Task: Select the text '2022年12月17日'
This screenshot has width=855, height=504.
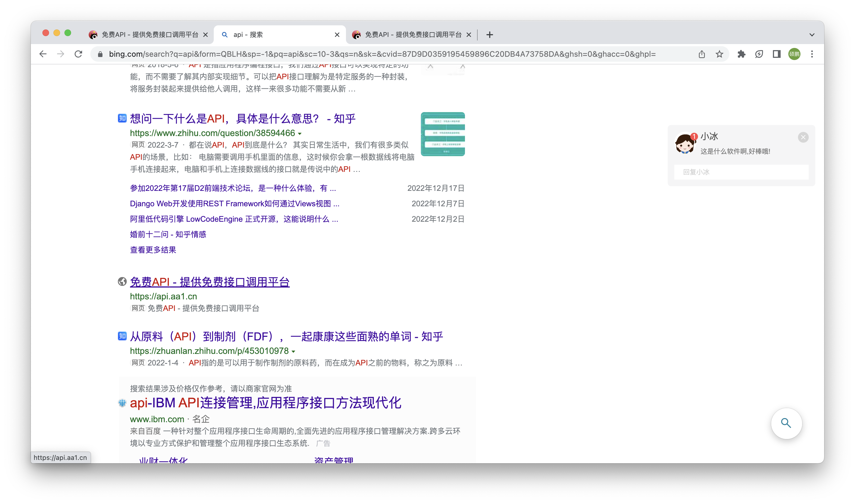Action: [436, 188]
